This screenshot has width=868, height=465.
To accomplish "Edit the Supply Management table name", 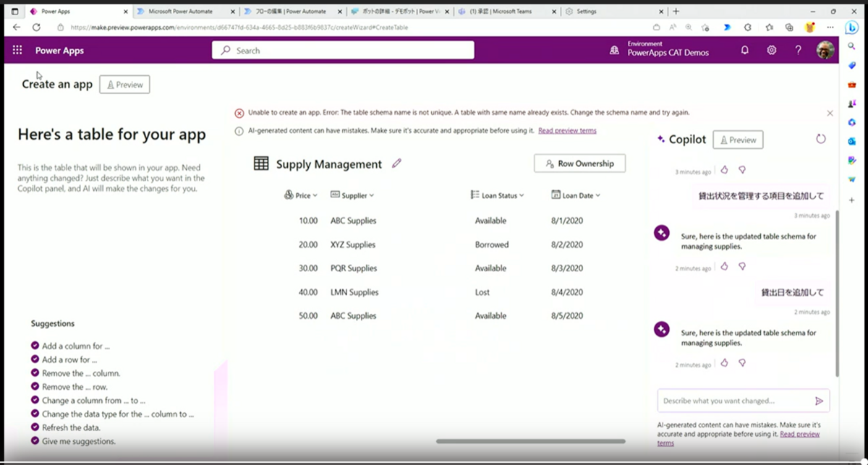I will [x=396, y=163].
